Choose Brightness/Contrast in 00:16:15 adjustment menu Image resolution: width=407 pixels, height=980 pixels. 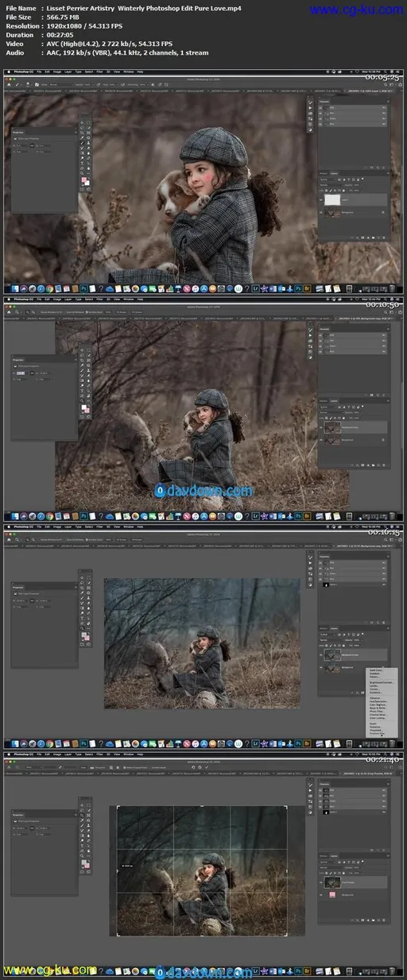pyautogui.click(x=381, y=682)
